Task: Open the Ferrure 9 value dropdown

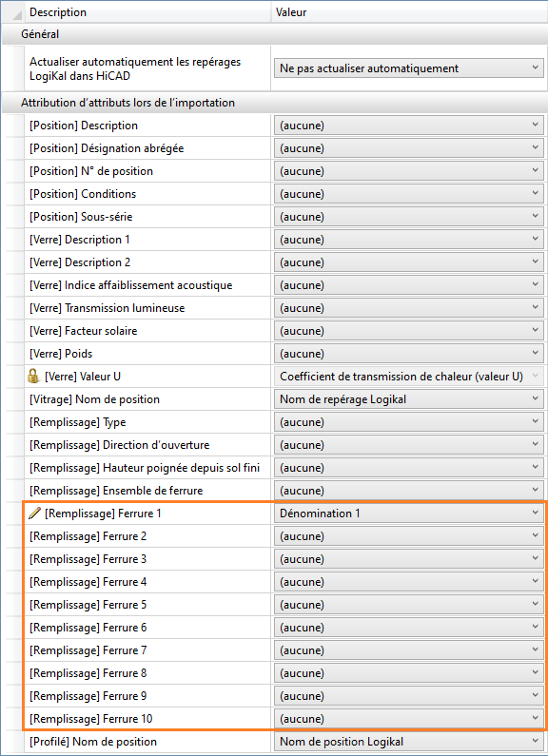Action: tap(408, 696)
